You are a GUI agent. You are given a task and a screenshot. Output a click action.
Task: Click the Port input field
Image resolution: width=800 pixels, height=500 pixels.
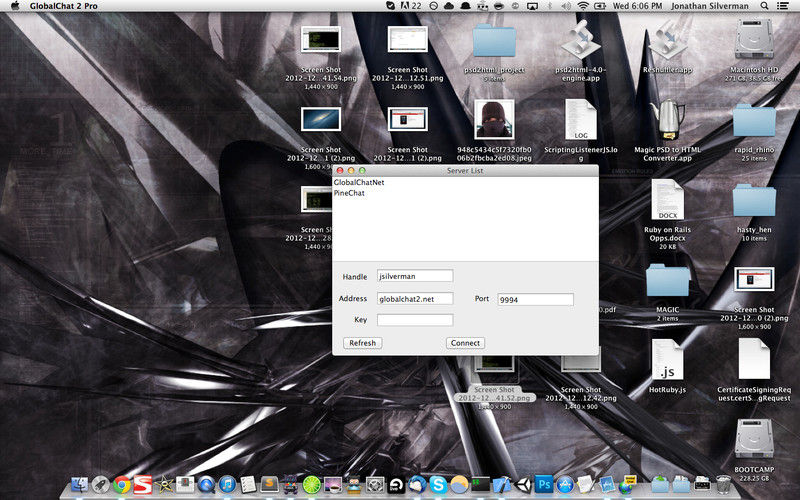coord(535,299)
